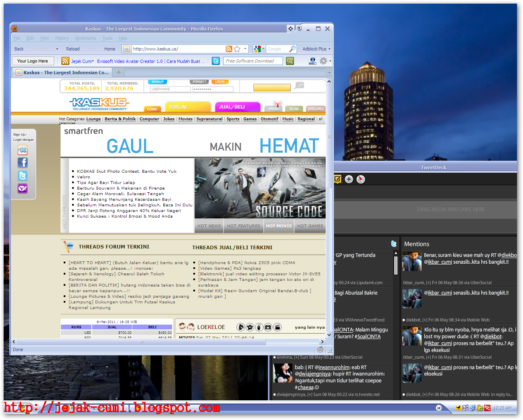The height and width of the screenshot is (420, 523).
Task: Sign in with the Facebook sidebar icon
Action: [x=22, y=163]
